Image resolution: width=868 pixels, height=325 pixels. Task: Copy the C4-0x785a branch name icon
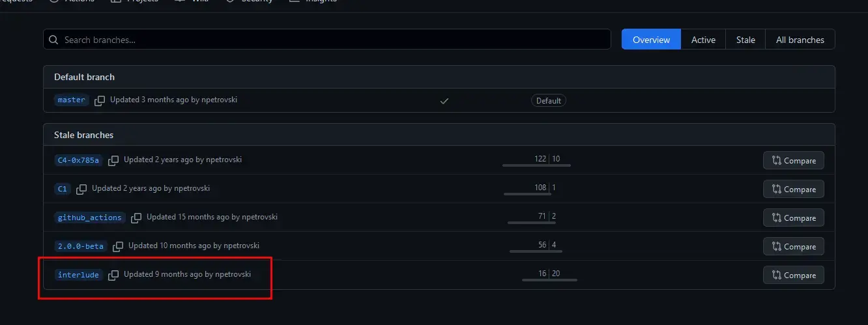pos(113,160)
